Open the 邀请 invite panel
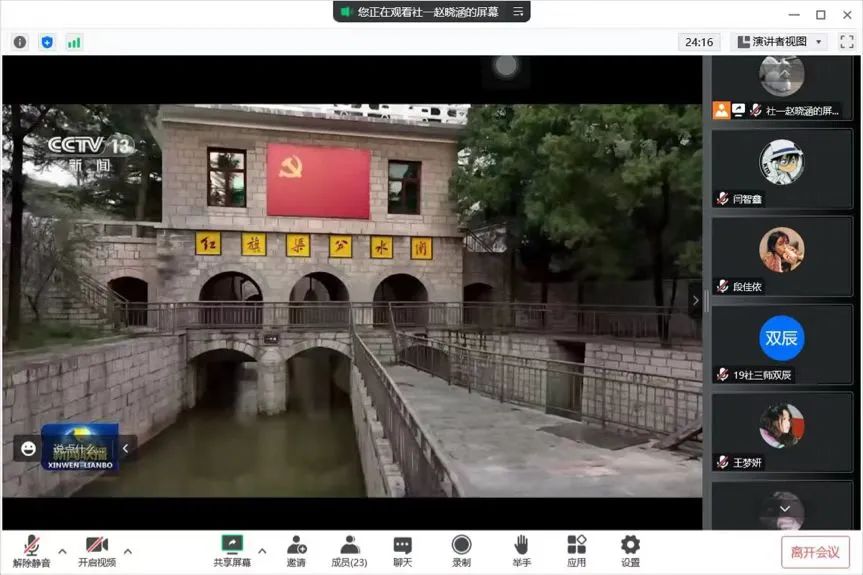 [297, 550]
